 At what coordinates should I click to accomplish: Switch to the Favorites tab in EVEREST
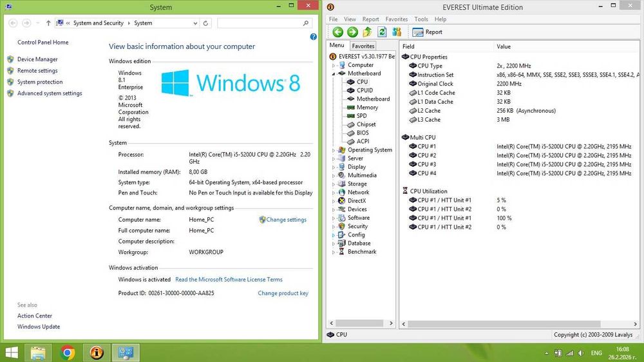coord(363,46)
